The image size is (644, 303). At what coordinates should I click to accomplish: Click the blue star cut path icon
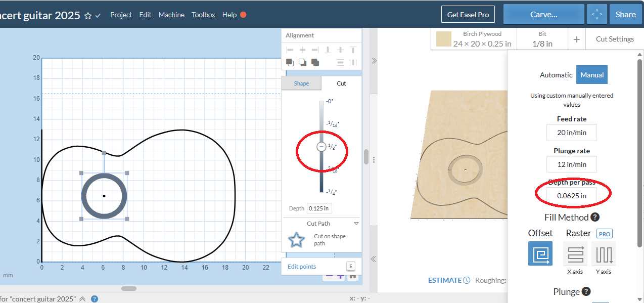[x=296, y=240]
